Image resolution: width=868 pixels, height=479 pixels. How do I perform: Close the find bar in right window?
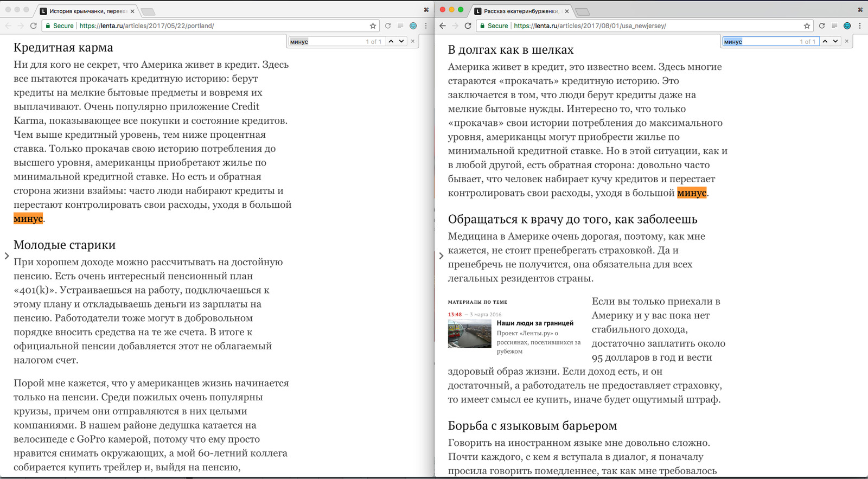click(x=847, y=41)
